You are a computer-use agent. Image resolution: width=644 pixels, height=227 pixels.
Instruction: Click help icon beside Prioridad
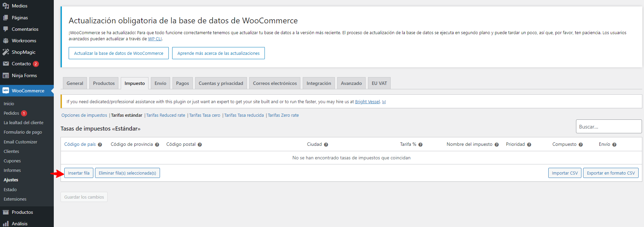(x=529, y=144)
